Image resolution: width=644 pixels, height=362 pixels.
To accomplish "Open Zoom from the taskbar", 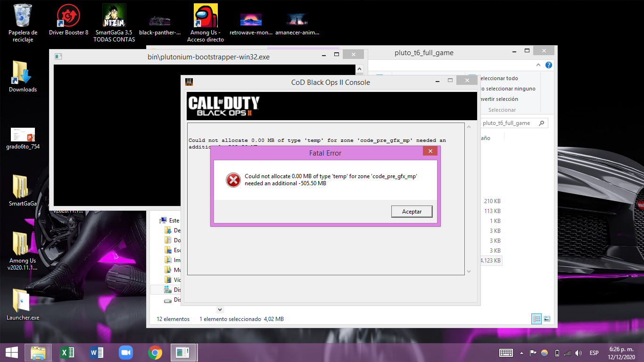I will 126,353.
